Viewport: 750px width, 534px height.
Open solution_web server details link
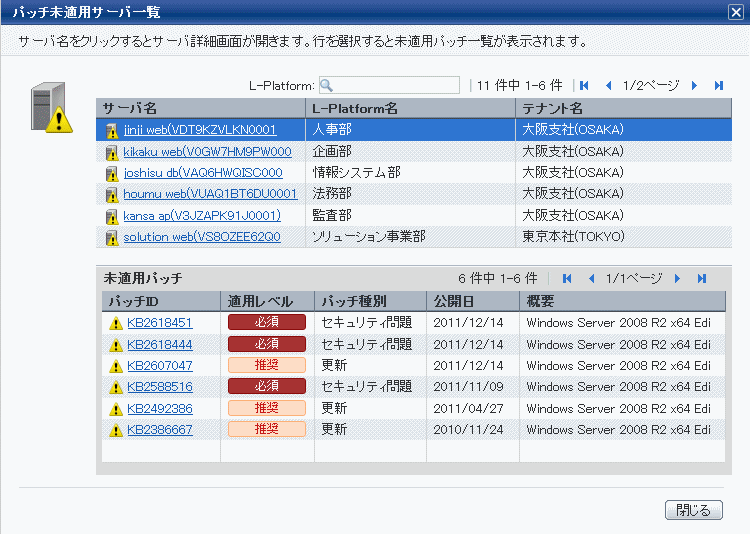(202, 237)
